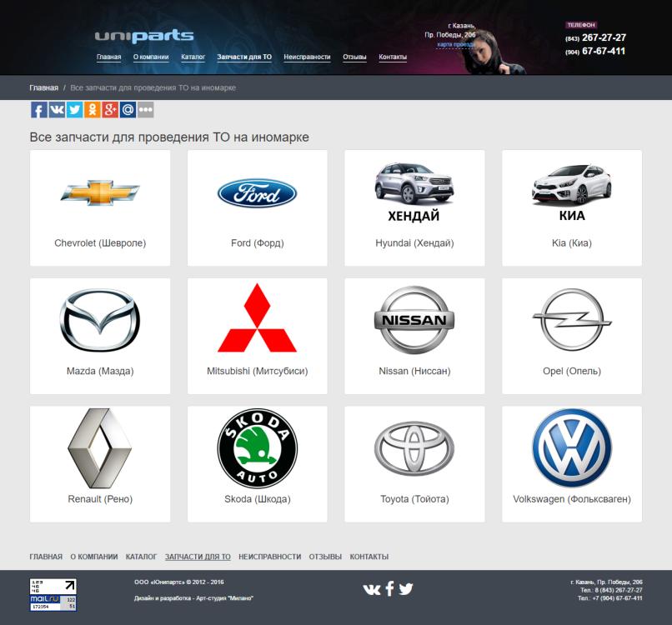
Task: Open the карта проезда map link
Action: point(455,44)
